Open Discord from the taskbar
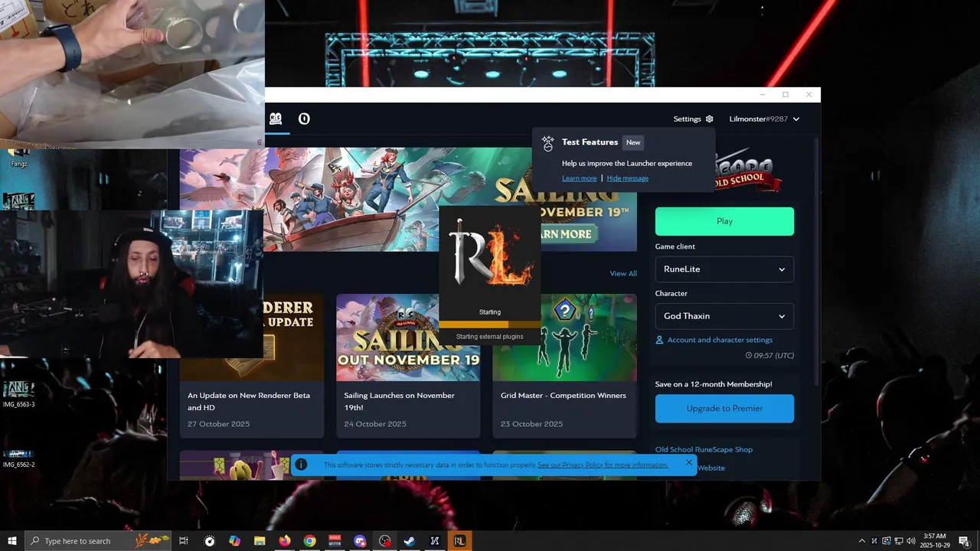 point(360,541)
